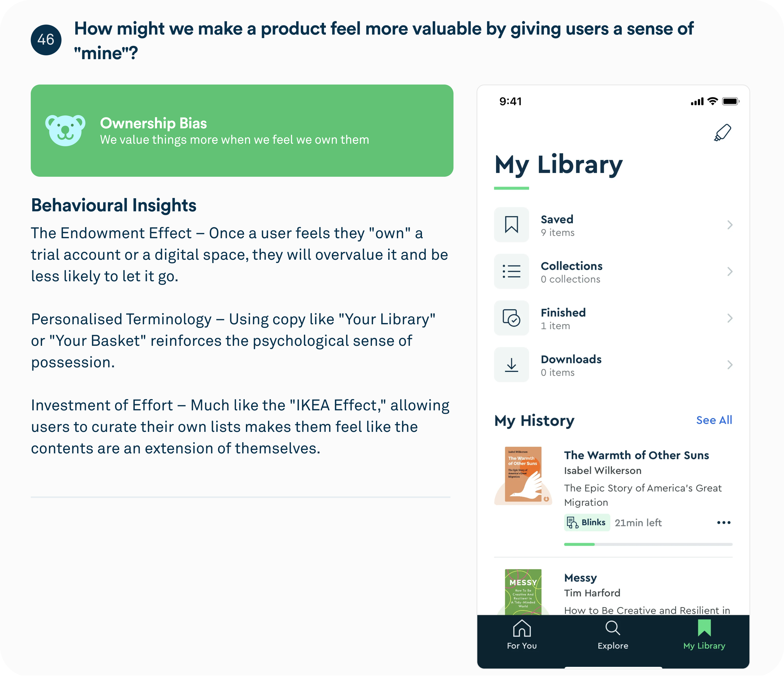Tap the Warmth of Other Suns cover
784x677 pixels.
(x=523, y=474)
